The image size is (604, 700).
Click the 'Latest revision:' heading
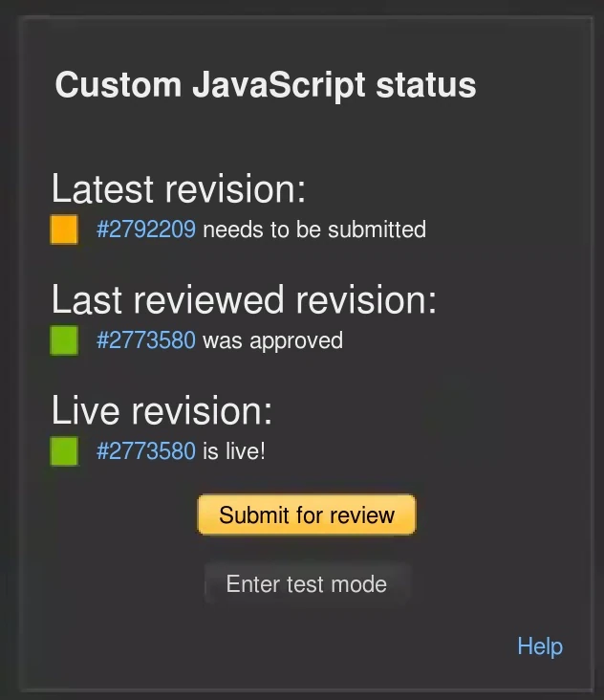tap(179, 189)
